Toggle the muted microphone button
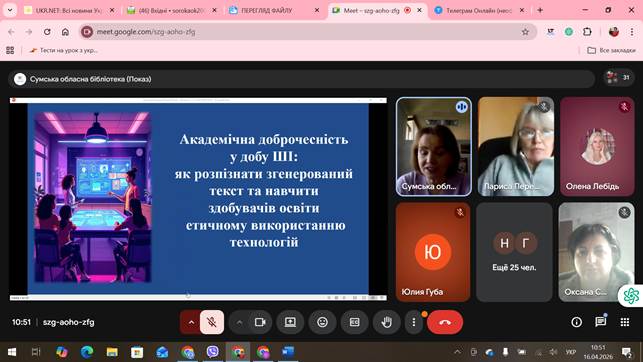643x362 pixels. click(212, 322)
